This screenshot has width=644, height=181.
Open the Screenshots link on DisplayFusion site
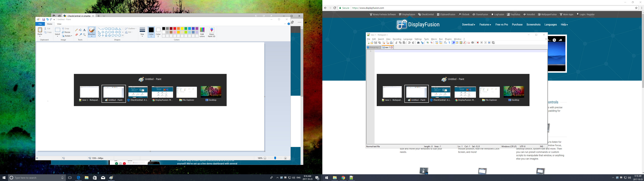pos(533,24)
